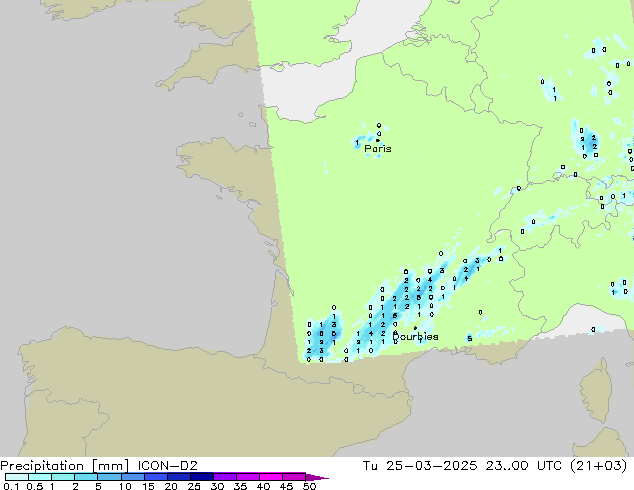Click the Dourbies location label
The image size is (634, 490).
(415, 337)
